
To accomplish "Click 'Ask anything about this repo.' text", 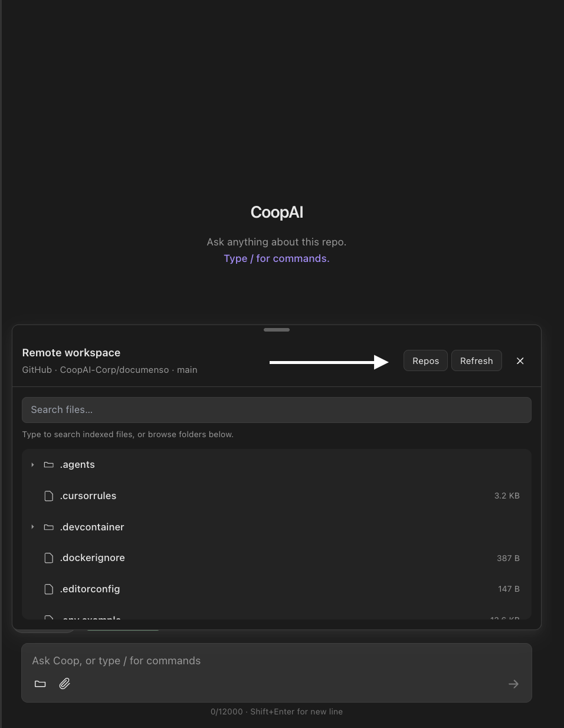I will 277,242.
